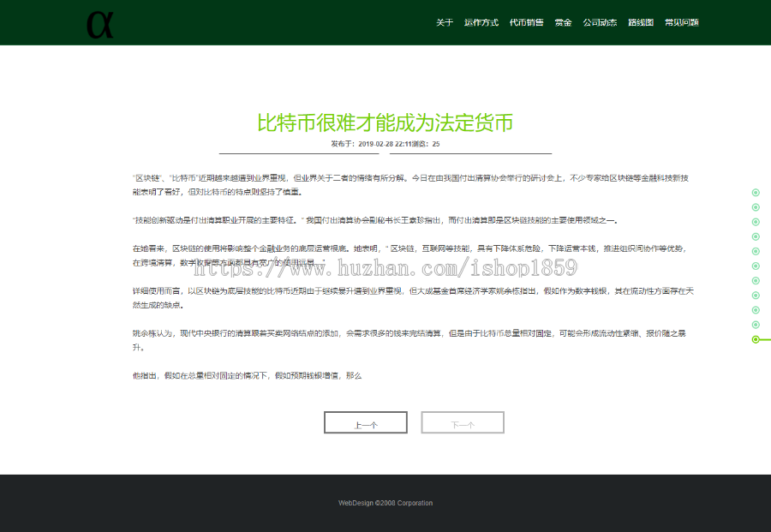The image size is (771, 532).
Task: Open the 运作方式 navigation item
Action: click(481, 22)
